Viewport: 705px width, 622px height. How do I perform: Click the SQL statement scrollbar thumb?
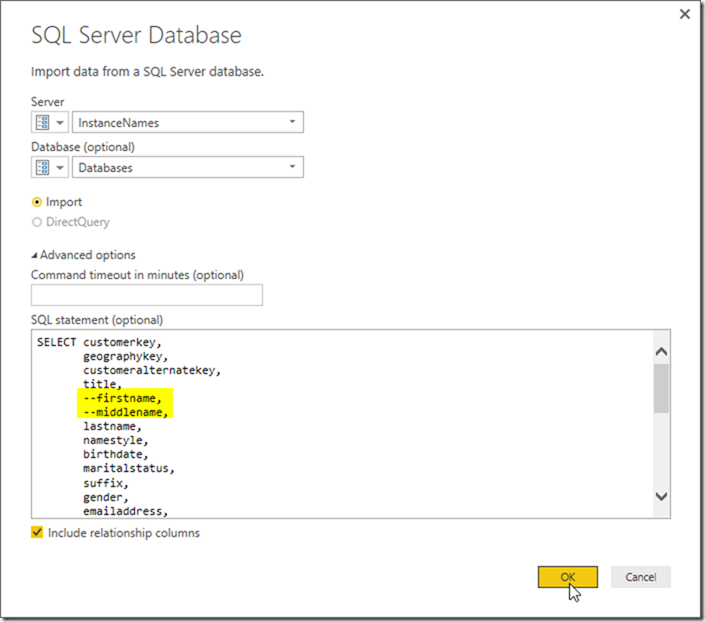[661, 389]
